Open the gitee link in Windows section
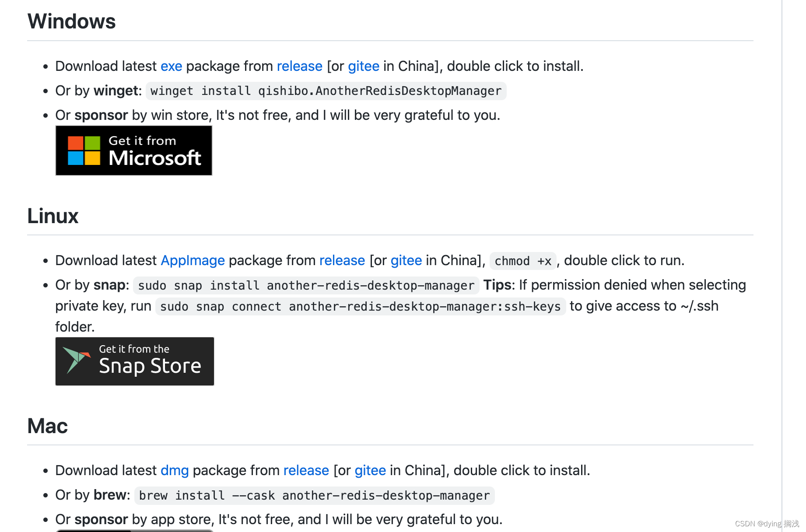The image size is (806, 532). 363,66
